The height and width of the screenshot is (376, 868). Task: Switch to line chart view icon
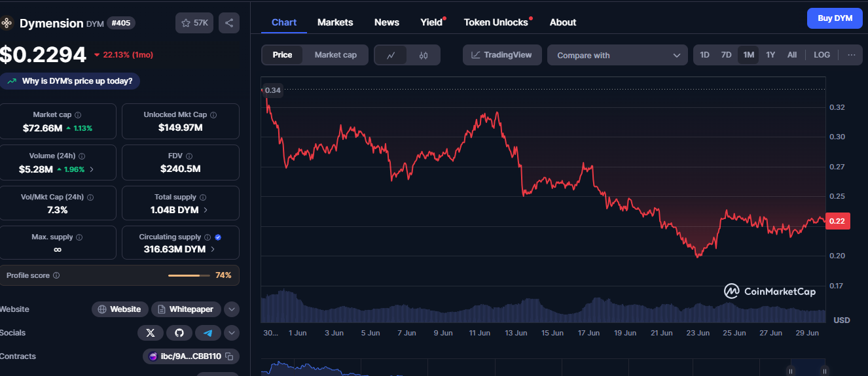391,55
